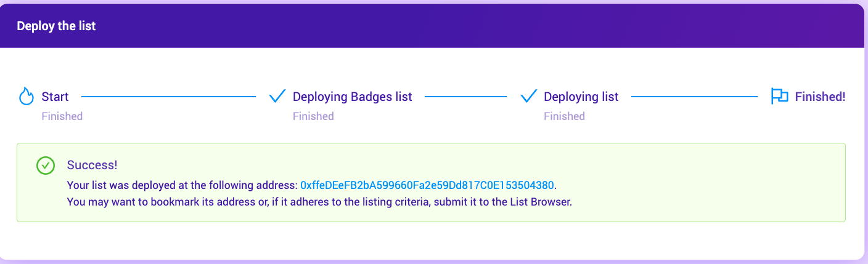
Task: Click the flag icon beside Finished!
Action: [x=779, y=97]
